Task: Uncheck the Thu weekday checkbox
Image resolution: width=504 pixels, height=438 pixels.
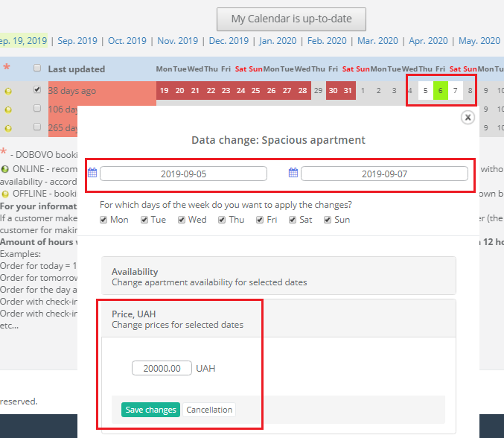Action: (x=222, y=220)
